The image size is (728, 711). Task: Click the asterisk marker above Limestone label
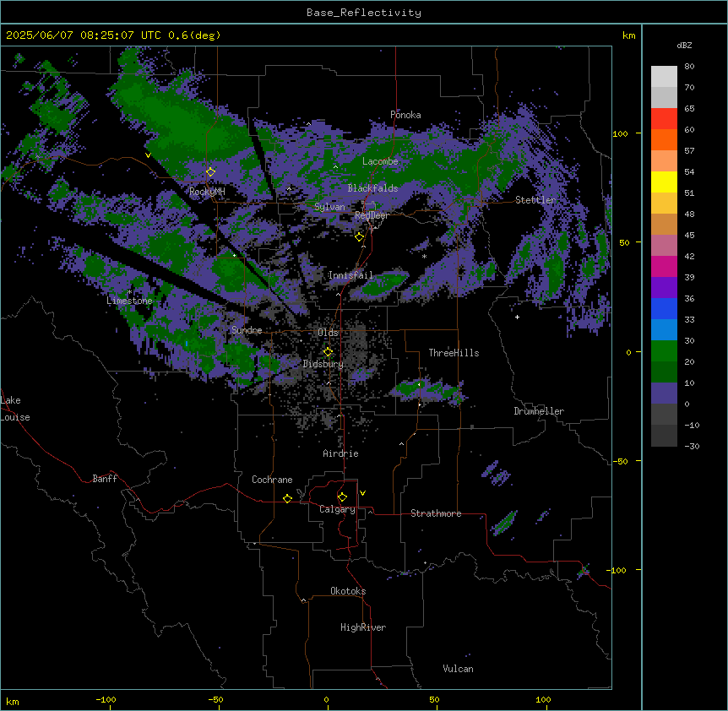(129, 292)
